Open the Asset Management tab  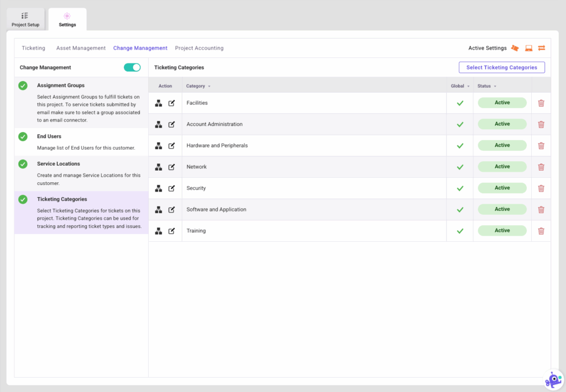81,48
